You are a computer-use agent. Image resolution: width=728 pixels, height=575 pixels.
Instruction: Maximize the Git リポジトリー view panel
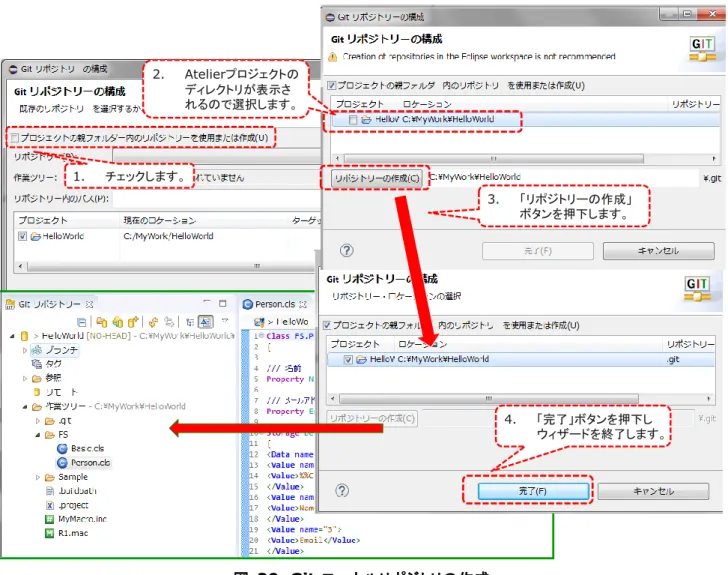[223, 303]
